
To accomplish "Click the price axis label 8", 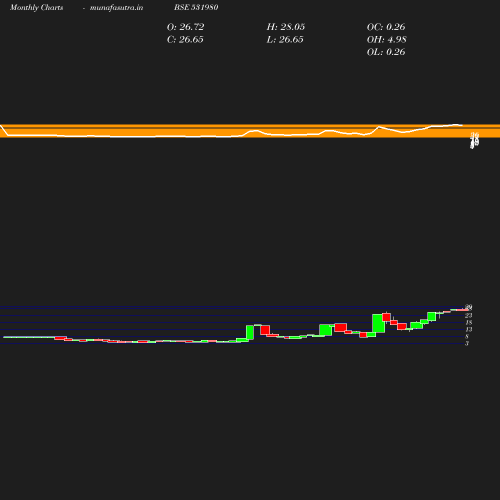I will 467,336.
